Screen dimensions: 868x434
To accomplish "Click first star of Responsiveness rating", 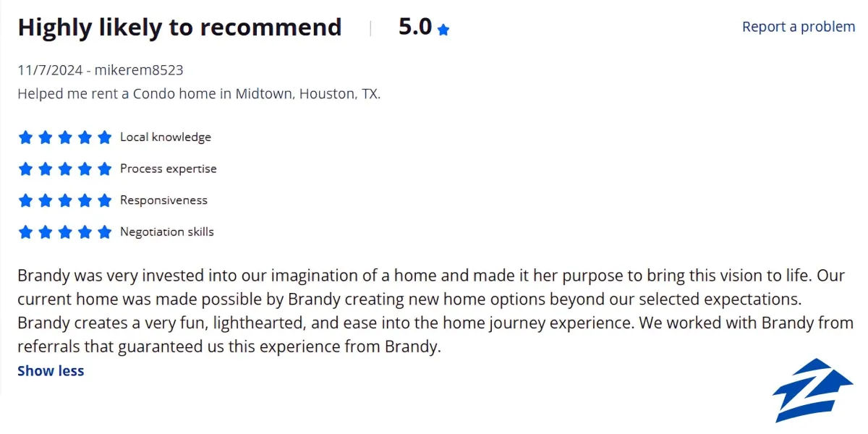I will point(25,200).
